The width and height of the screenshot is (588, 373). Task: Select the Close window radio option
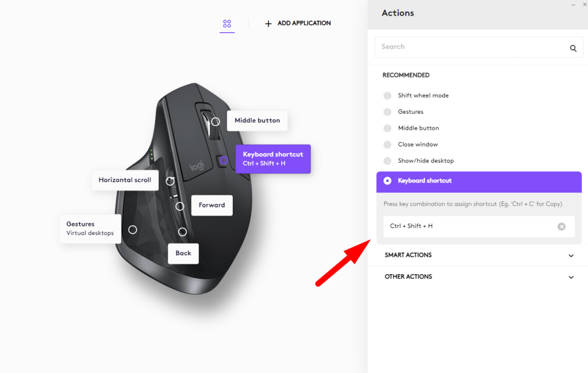(387, 144)
